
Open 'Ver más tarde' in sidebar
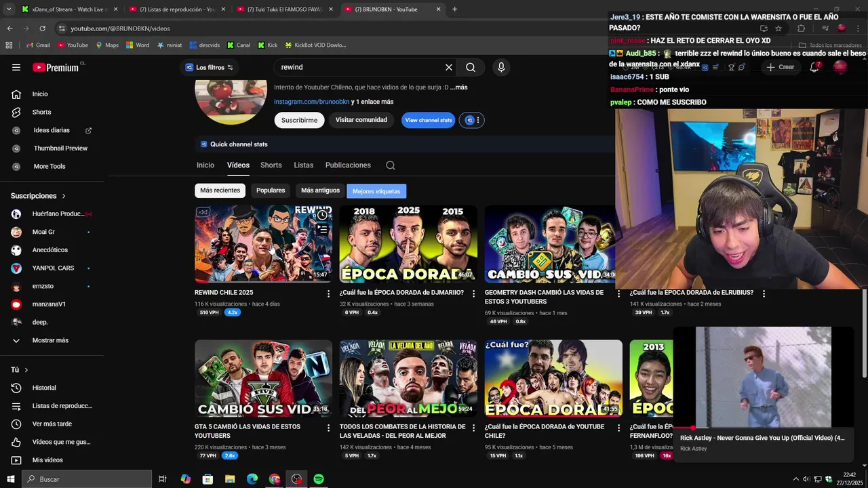click(x=52, y=424)
